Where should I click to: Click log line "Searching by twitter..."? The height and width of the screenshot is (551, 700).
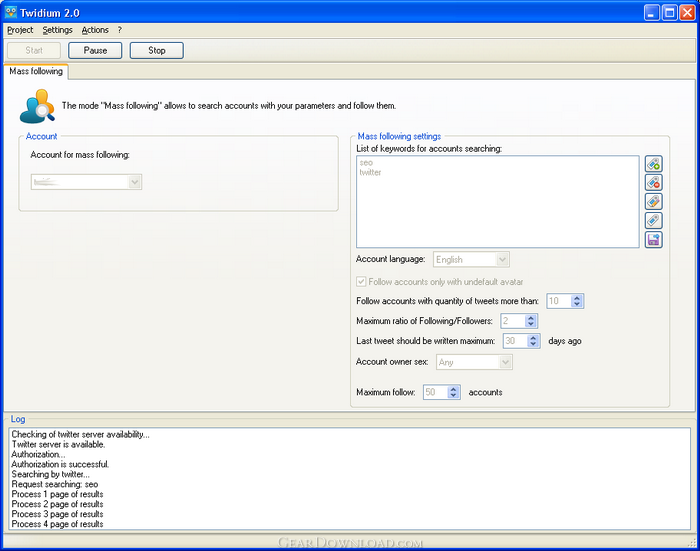(x=50, y=474)
